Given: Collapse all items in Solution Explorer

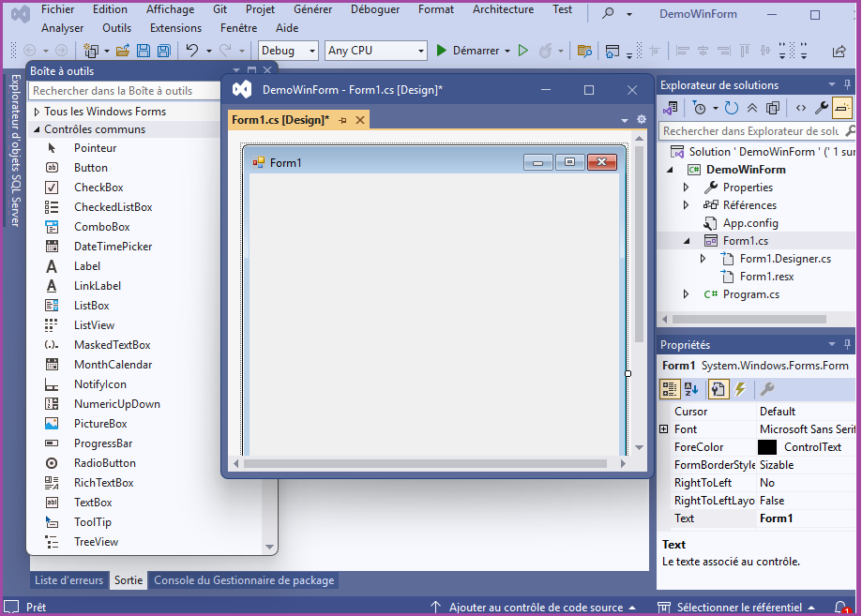Looking at the screenshot, I should tap(751, 108).
